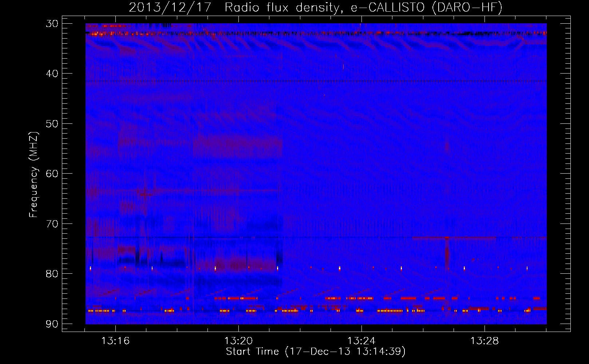Click the 60 frequency tick label
Image resolution: width=589 pixels, height=364 pixels.
tap(52, 174)
